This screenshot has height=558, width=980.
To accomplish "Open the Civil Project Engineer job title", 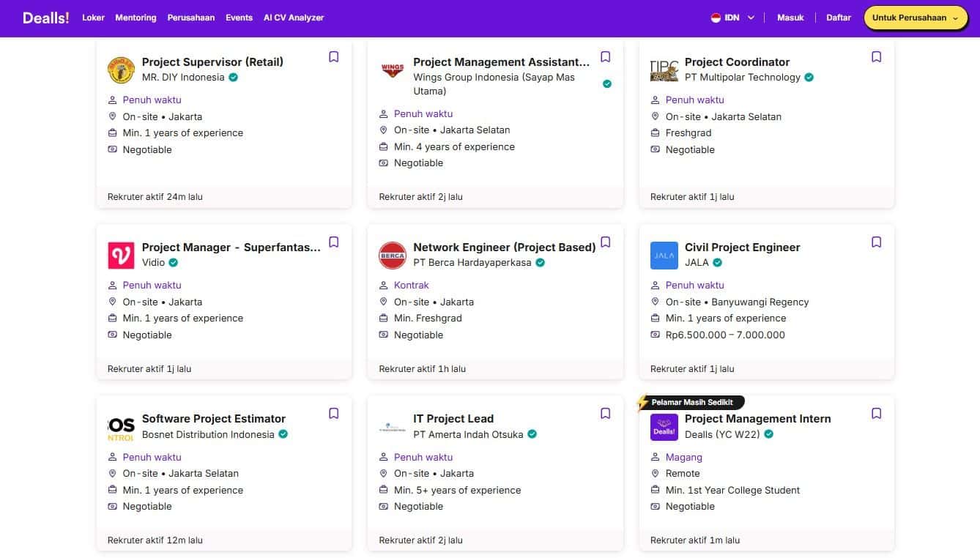I will pos(742,248).
